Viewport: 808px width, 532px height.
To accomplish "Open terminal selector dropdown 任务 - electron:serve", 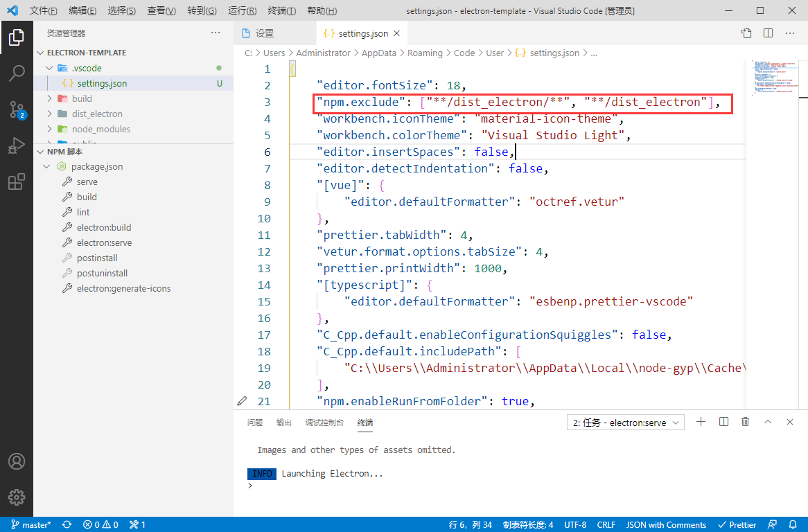I will [x=626, y=423].
